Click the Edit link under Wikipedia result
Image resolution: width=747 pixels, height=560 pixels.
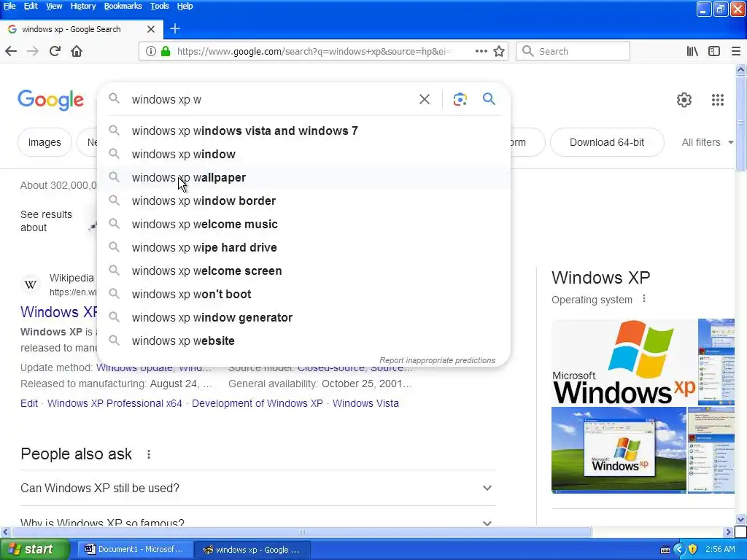pos(29,403)
